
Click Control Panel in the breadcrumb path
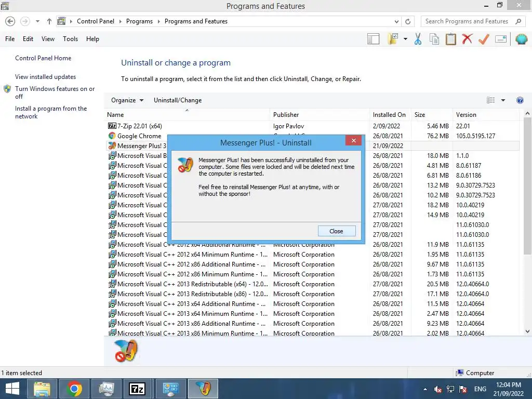point(96,21)
